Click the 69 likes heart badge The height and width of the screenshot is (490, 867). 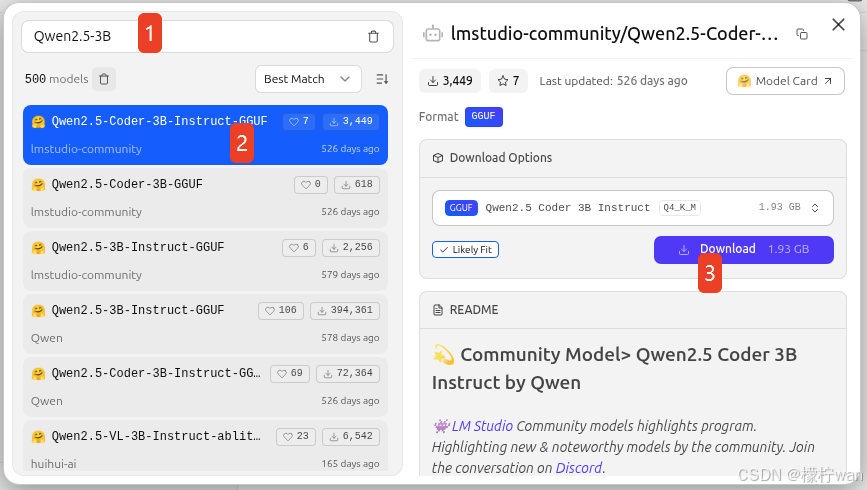pos(290,373)
